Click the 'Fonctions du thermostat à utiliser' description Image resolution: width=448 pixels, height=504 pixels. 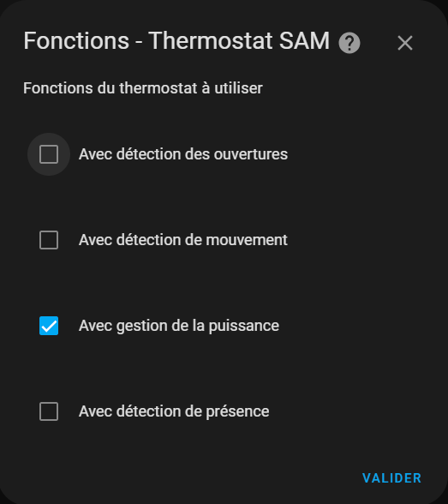click(x=143, y=88)
